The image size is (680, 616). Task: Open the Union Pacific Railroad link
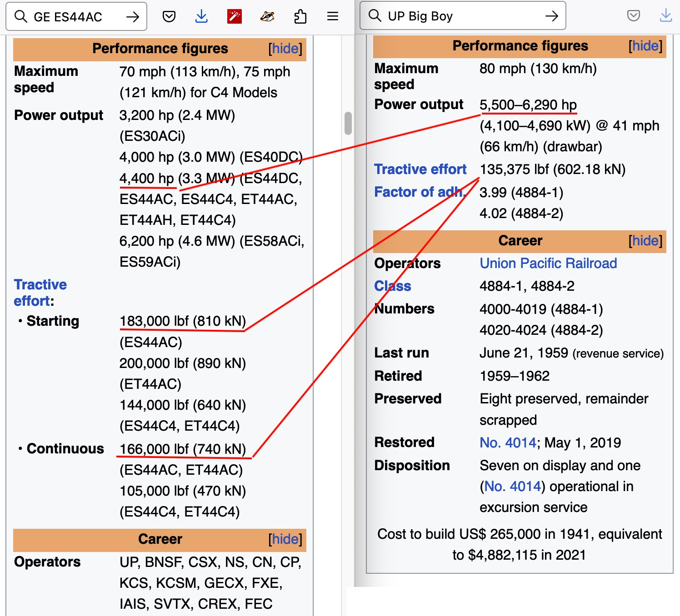pyautogui.click(x=548, y=263)
